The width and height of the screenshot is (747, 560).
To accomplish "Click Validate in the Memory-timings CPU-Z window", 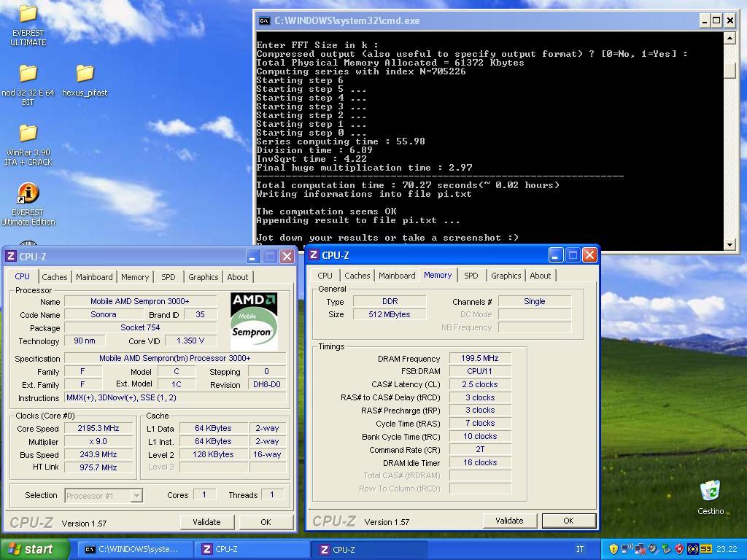I will [x=509, y=521].
